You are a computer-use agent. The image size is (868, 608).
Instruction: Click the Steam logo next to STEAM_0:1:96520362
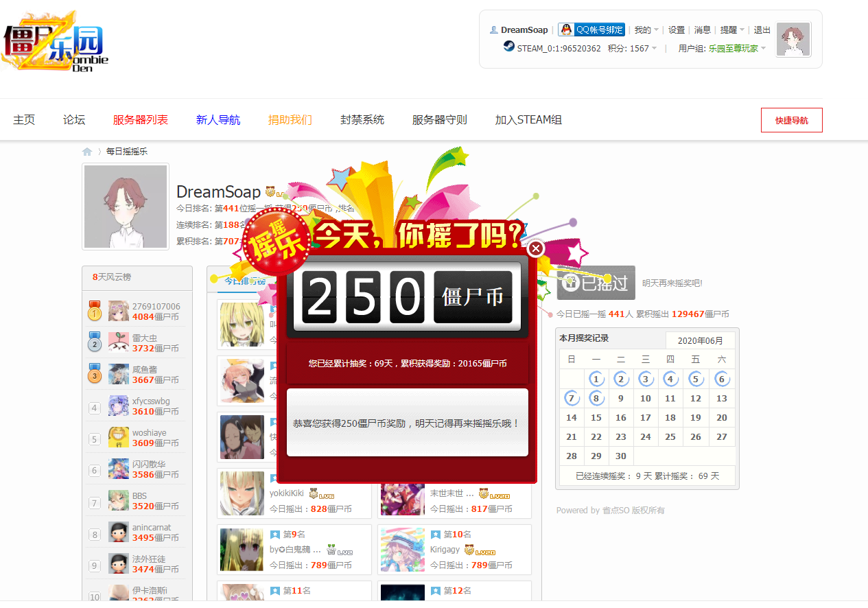pyautogui.click(x=508, y=47)
